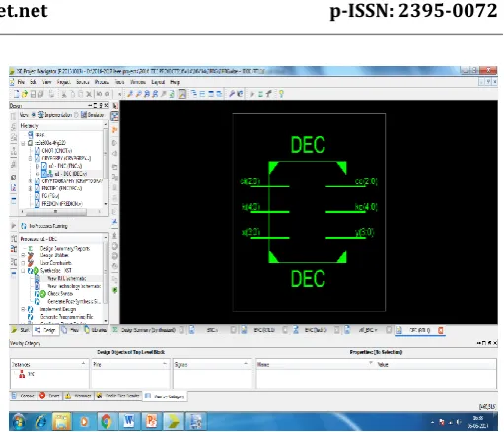Click the Cut scissors toolbar icon
The height and width of the screenshot is (432, 504).
[64, 94]
